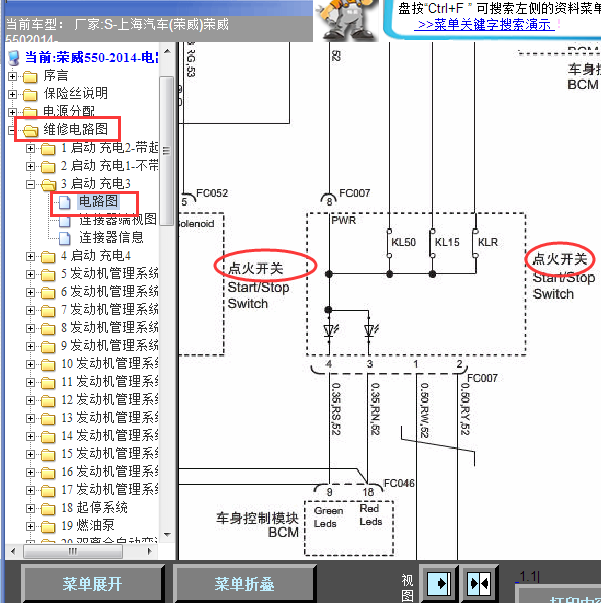This screenshot has width=601, height=603.
Task: Click the folder icon next to 序言
Action: (30, 77)
